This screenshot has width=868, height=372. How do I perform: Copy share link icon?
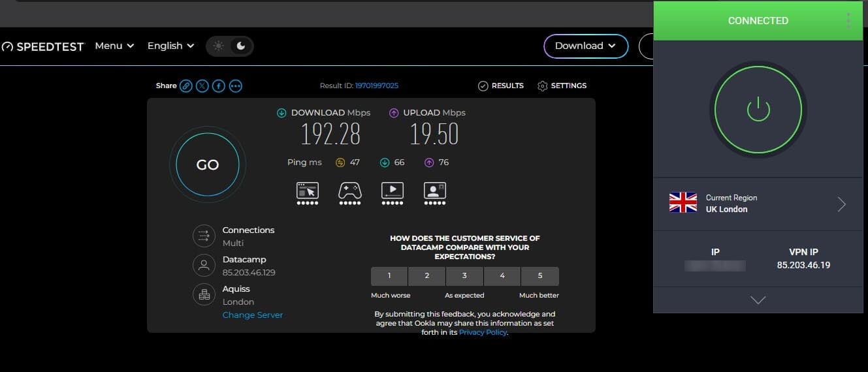186,85
